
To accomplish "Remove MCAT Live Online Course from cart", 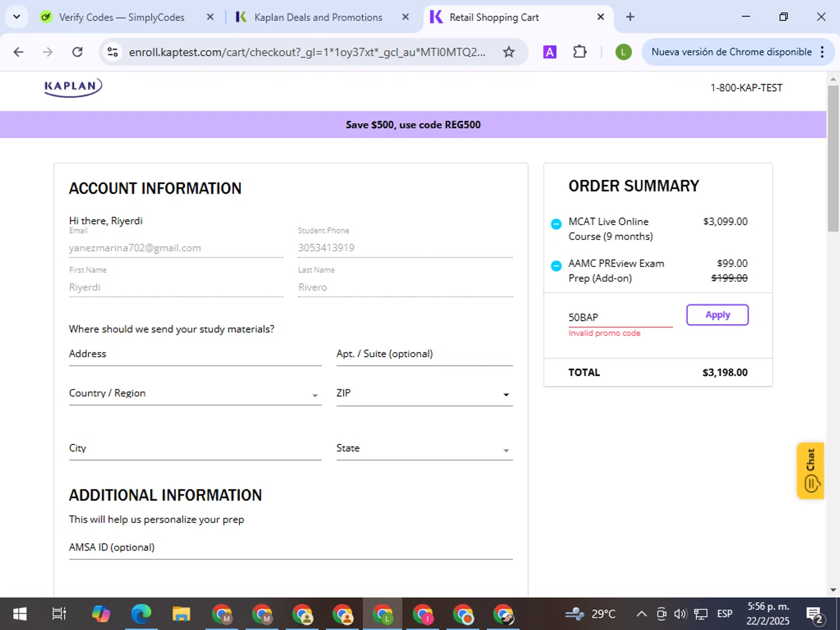I will [556, 224].
